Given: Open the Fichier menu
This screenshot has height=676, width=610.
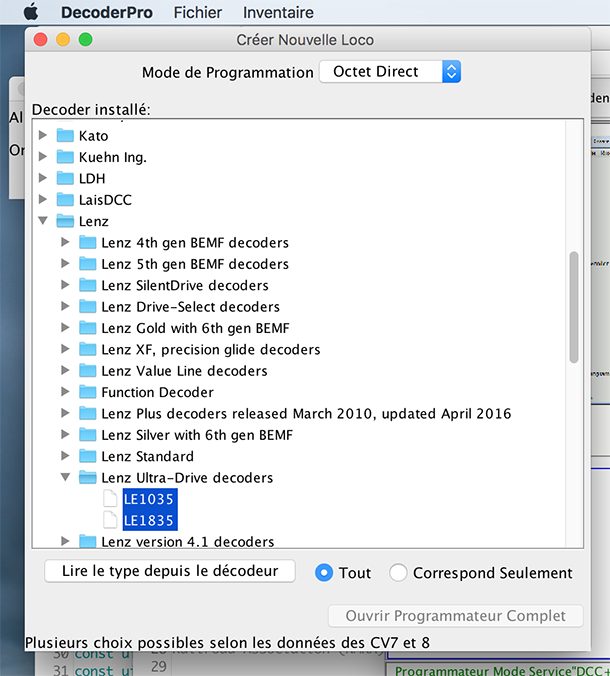Looking at the screenshot, I should 197,13.
